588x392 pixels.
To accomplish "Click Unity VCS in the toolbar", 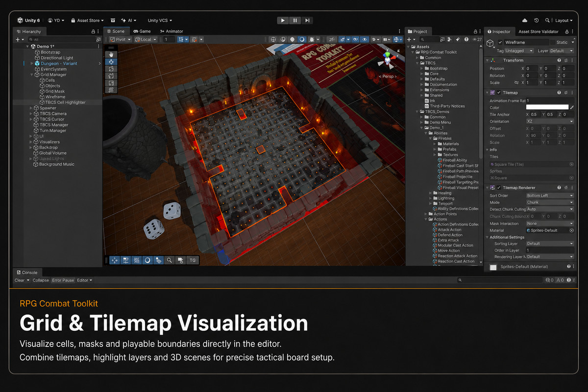I will tap(160, 21).
